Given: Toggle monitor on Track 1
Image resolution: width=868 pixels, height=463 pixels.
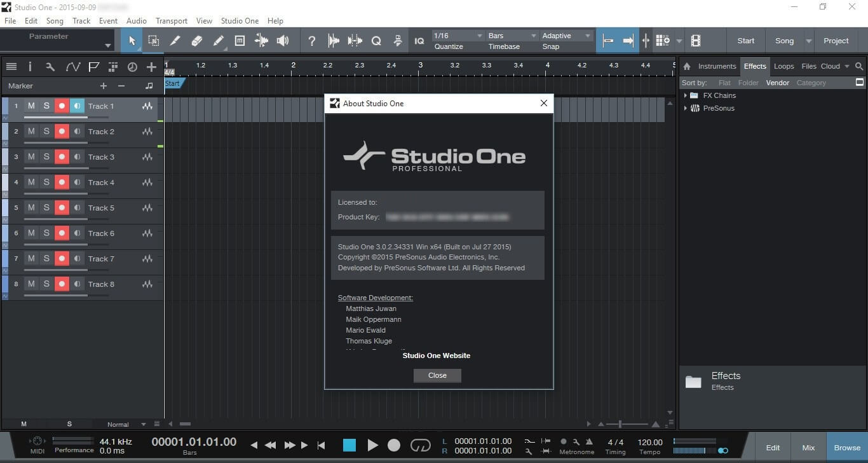Looking at the screenshot, I should point(77,106).
